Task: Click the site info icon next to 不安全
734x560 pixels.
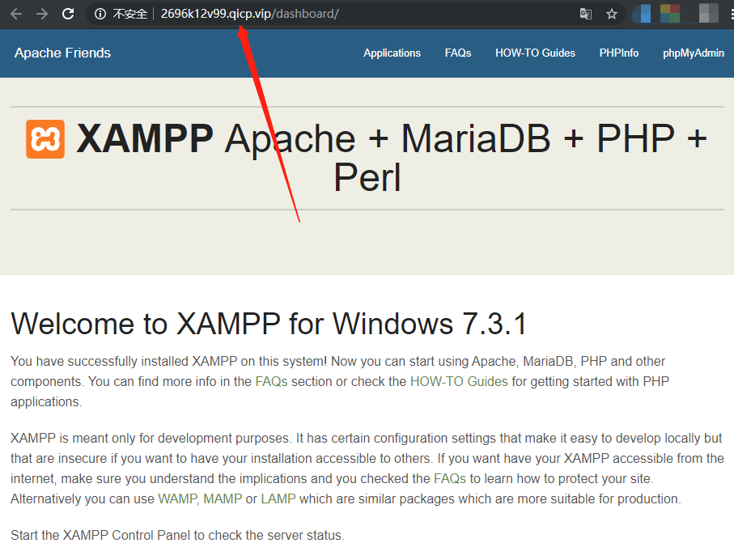Action: tap(100, 14)
